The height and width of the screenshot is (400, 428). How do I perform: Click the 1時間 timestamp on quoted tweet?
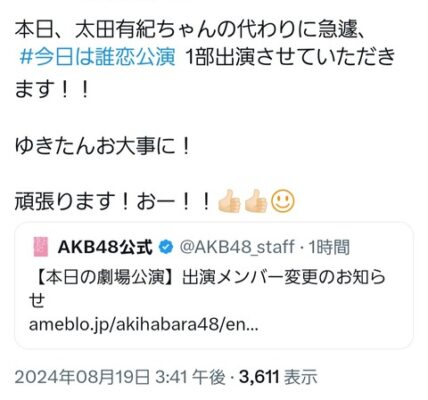tap(329, 247)
